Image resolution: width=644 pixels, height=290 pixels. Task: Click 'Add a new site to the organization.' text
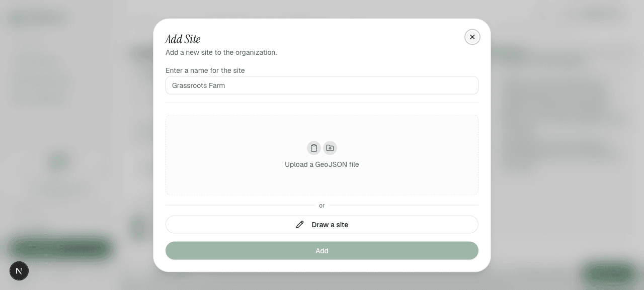[x=221, y=52]
